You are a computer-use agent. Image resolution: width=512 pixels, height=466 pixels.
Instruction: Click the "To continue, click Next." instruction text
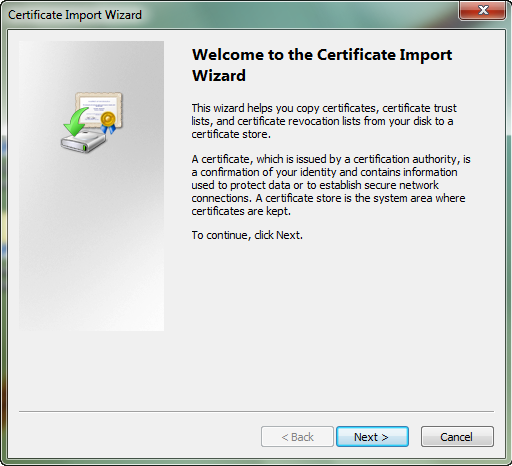[247, 235]
